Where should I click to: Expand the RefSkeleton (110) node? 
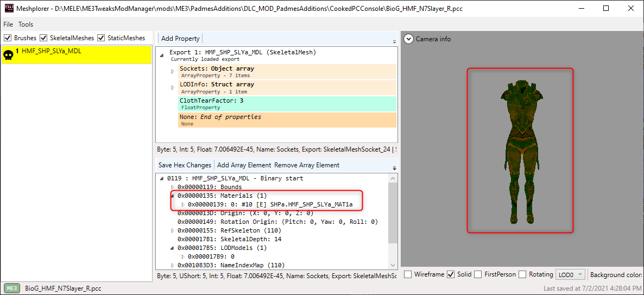point(173,230)
